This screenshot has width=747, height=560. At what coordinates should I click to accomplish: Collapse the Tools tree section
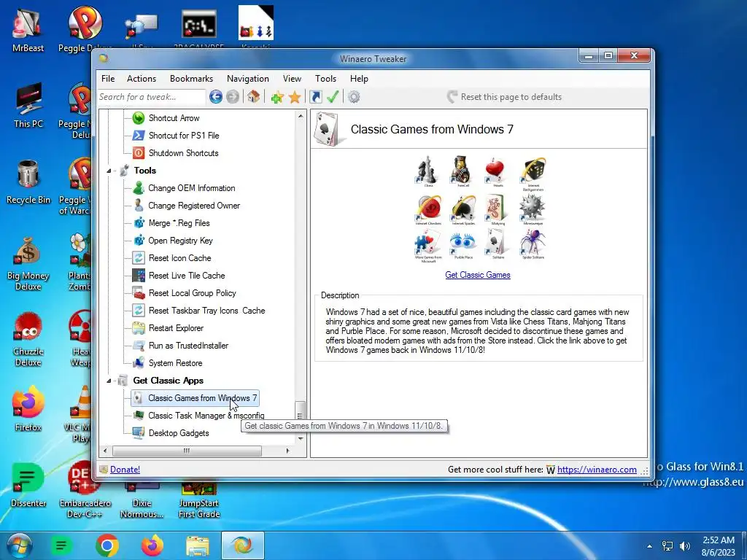(109, 171)
